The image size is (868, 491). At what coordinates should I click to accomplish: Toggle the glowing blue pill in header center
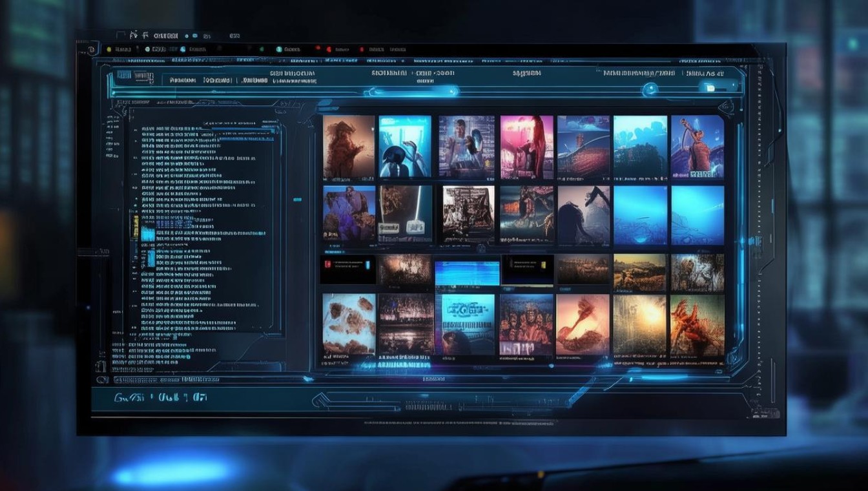pos(413,91)
